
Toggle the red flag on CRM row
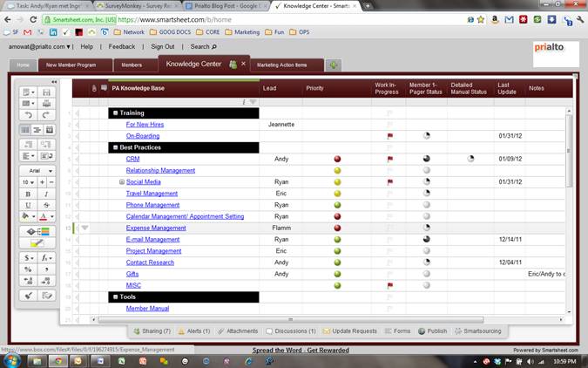click(389, 160)
